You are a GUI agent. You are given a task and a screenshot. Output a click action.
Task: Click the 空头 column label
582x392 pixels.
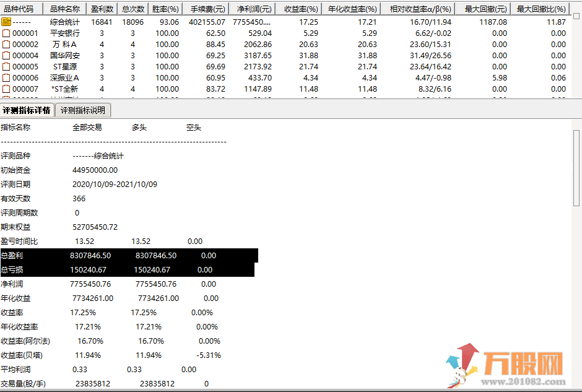(194, 128)
